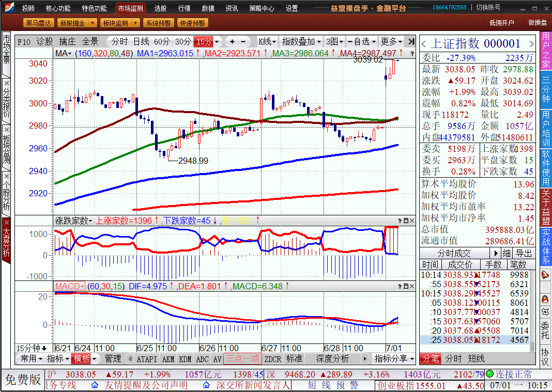Image resolution: width=552 pixels, height=392 pixels.
Task: Click the 低佣开户 link
Action: click(502, 23)
